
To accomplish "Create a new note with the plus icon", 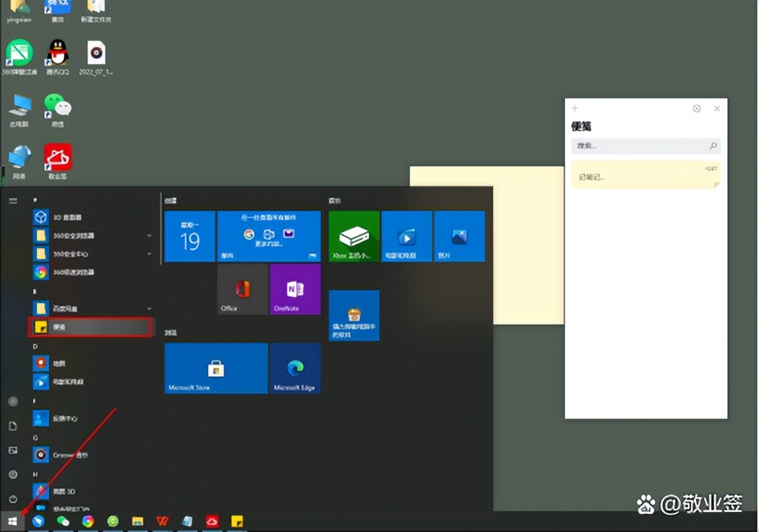I will 574,108.
